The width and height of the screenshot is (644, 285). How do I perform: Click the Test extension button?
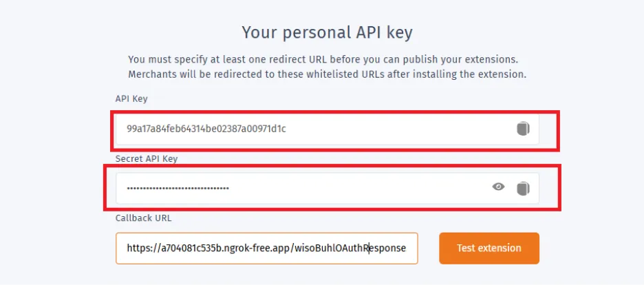pos(489,248)
